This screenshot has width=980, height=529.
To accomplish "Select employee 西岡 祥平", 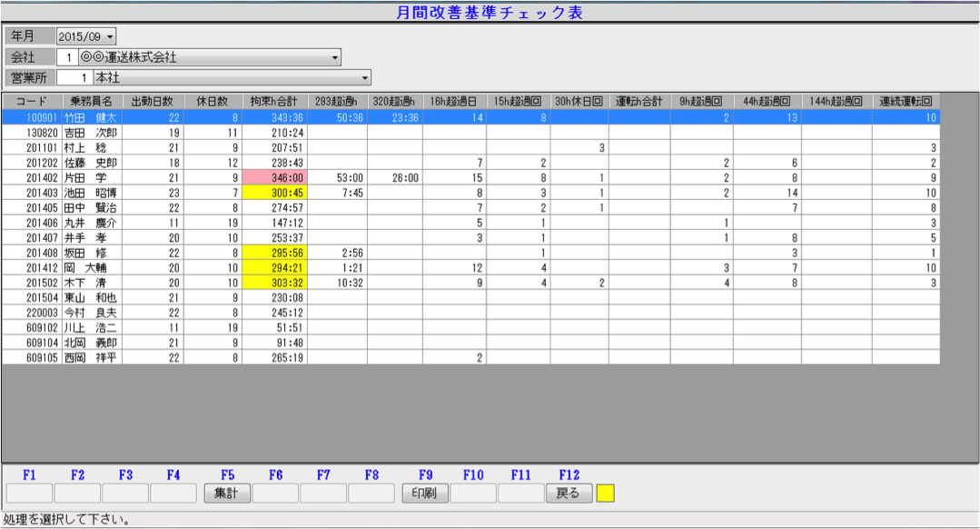I will 91,358.
